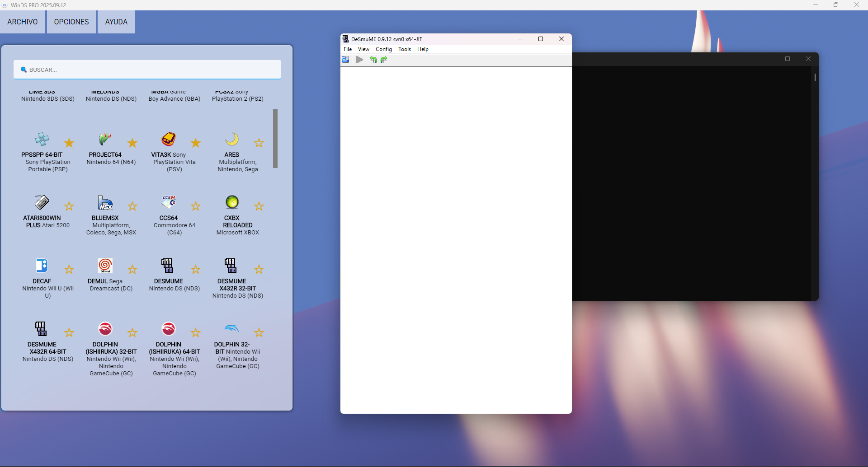868x467 pixels.
Task: Click the Open ROM icon in DeSmuME toolbar
Action: click(345, 60)
